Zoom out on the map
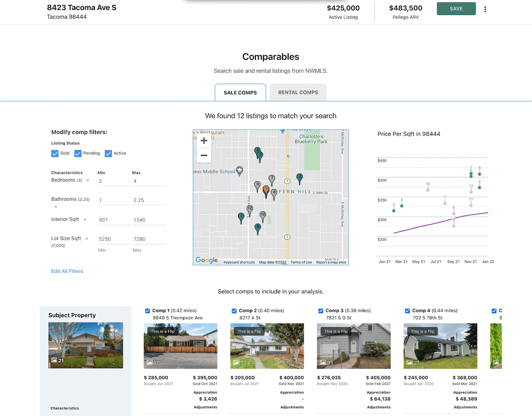The height and width of the screenshot is (416, 532). coord(204,156)
